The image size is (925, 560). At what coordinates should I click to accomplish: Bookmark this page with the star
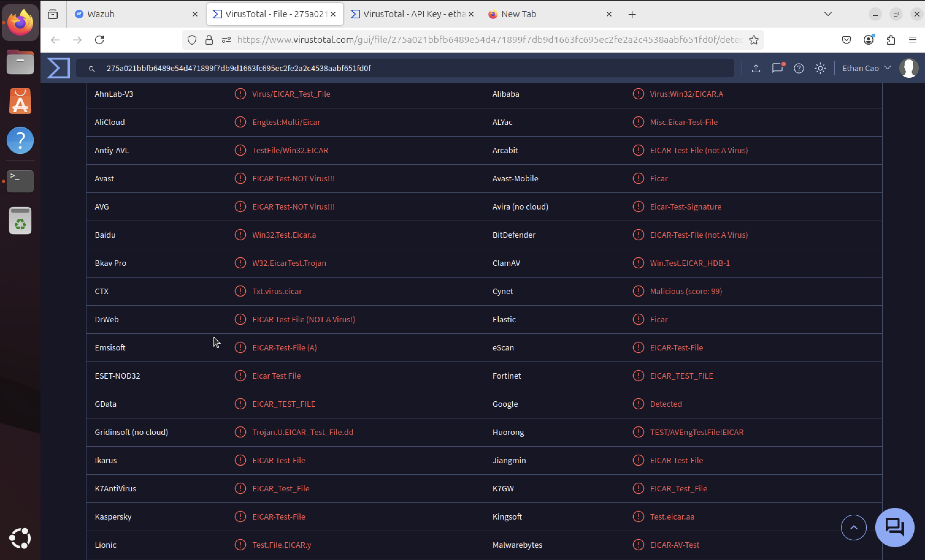[754, 40]
